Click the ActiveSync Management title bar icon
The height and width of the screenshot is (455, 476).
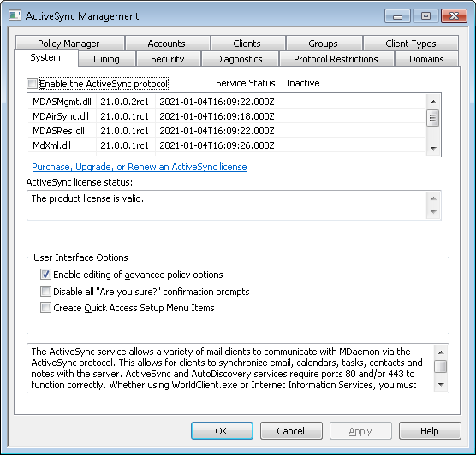15,15
